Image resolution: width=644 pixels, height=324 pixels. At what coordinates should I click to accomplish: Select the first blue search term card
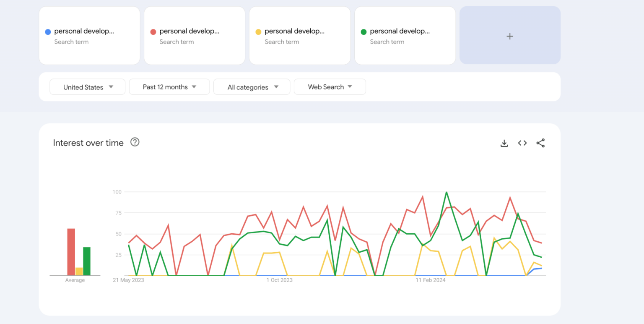[89, 36]
